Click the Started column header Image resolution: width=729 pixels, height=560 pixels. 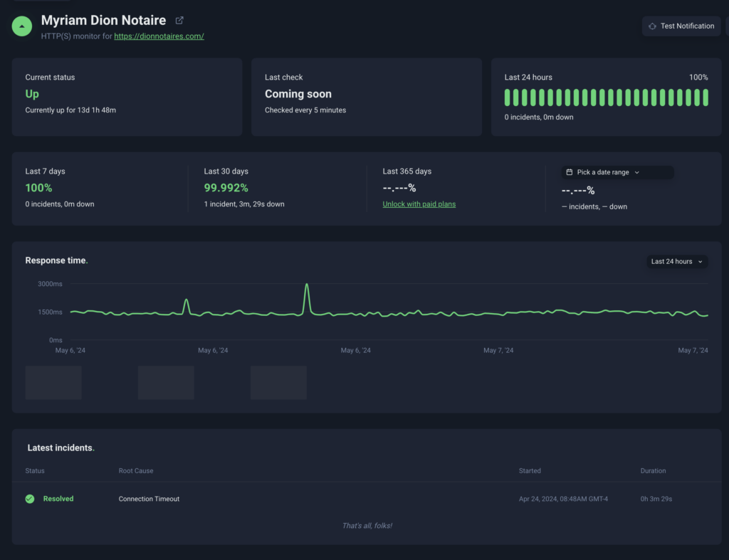(530, 471)
